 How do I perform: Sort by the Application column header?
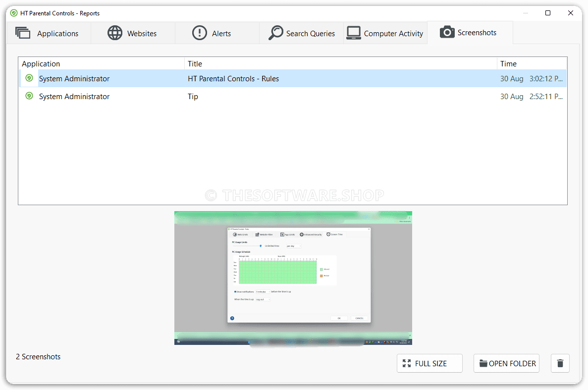[x=101, y=64]
